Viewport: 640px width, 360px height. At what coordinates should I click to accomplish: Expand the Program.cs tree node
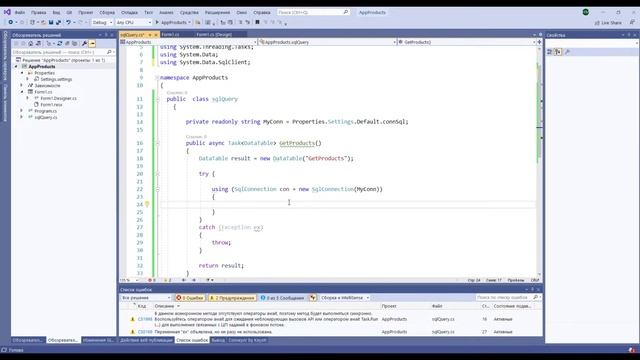(x=22, y=111)
